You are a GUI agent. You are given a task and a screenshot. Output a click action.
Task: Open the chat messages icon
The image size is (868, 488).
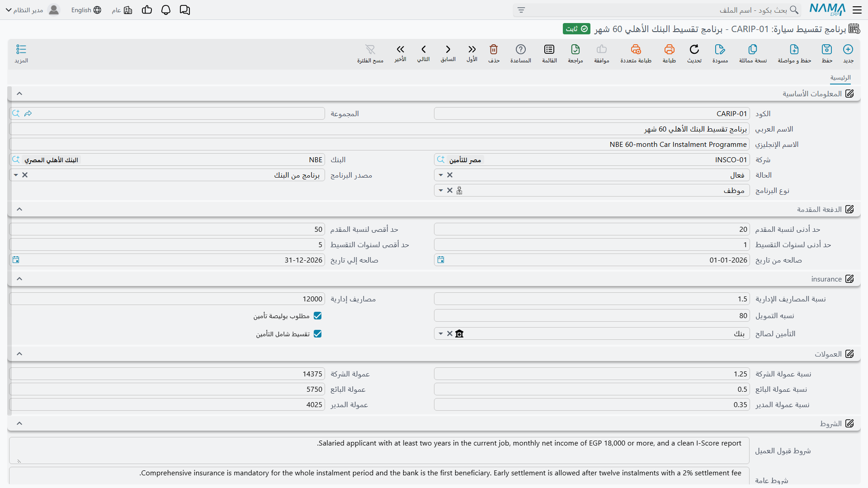click(x=184, y=10)
